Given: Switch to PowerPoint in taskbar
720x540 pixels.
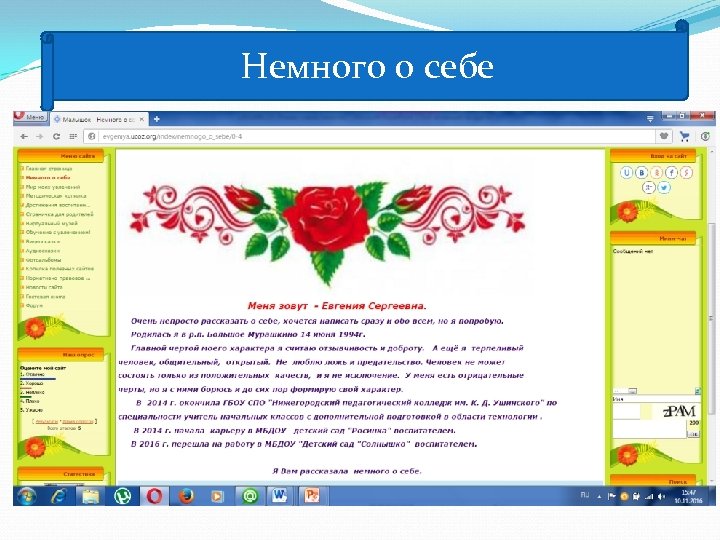Looking at the screenshot, I should coord(312,496).
